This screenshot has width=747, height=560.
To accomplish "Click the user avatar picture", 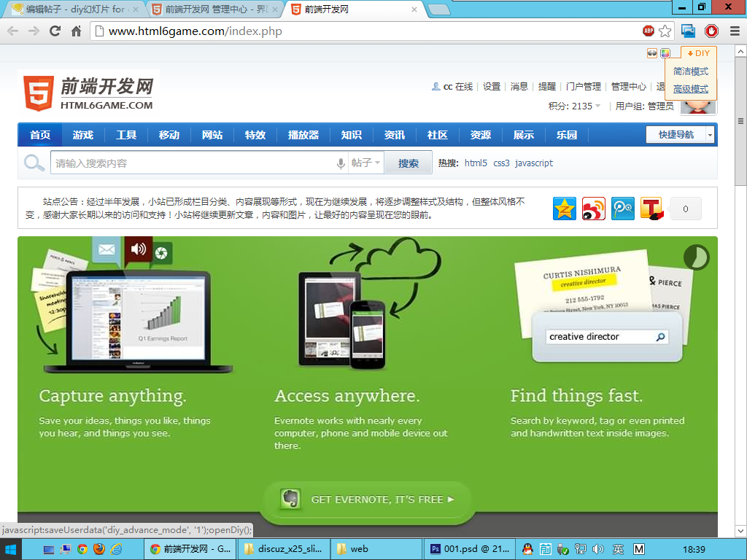I will click(x=698, y=106).
